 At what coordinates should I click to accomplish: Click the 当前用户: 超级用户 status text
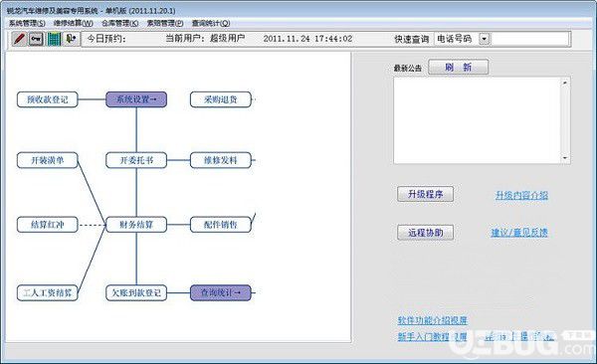pos(205,39)
